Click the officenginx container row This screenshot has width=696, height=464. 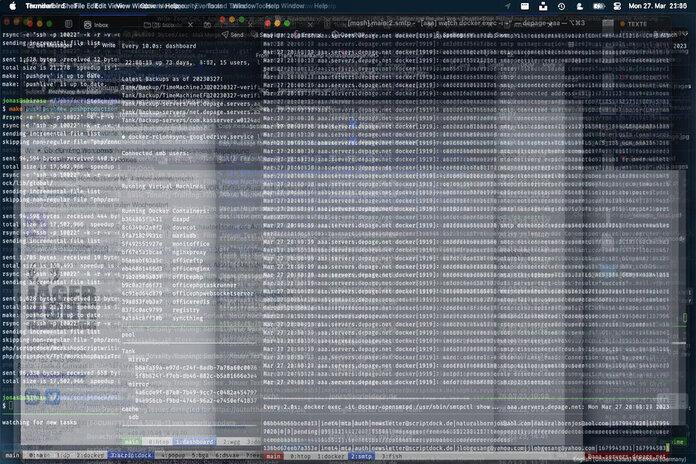(166, 269)
